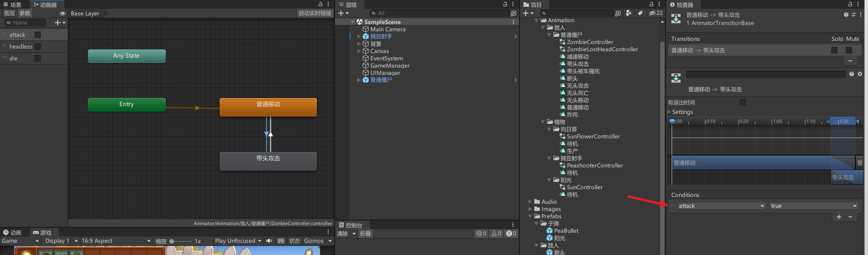
Task: Lock the Project panel with padlock icon
Action: point(651,4)
